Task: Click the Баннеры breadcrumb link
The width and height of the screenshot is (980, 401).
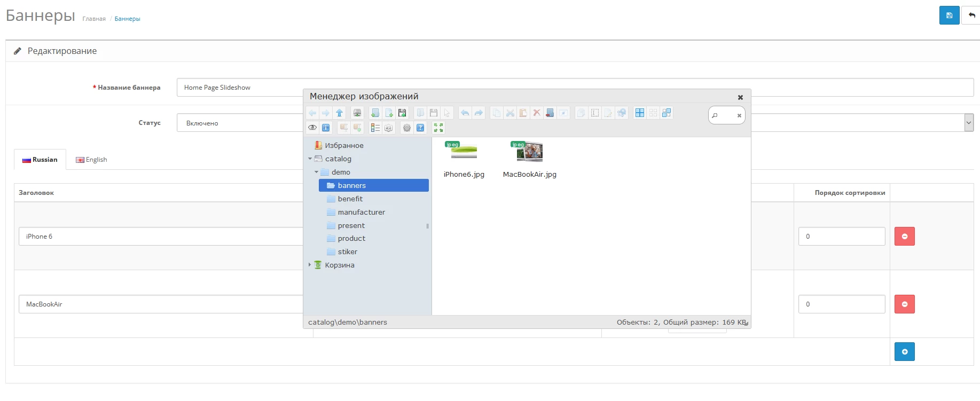Action: pos(127,19)
